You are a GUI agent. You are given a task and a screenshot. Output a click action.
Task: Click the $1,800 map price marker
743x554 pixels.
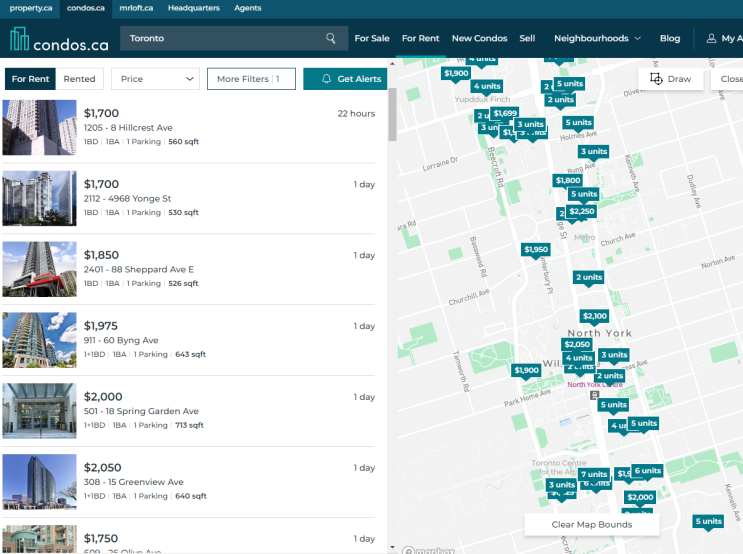pyautogui.click(x=568, y=181)
